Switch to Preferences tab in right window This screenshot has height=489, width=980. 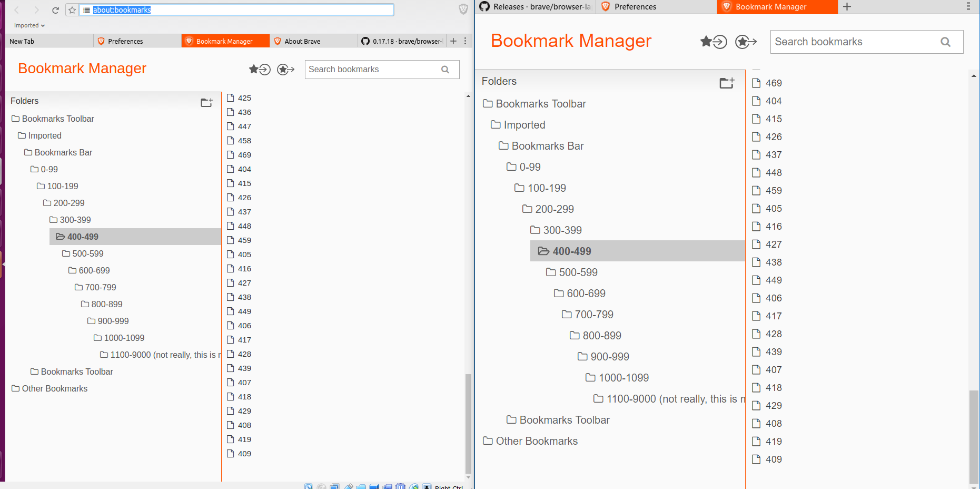point(656,7)
